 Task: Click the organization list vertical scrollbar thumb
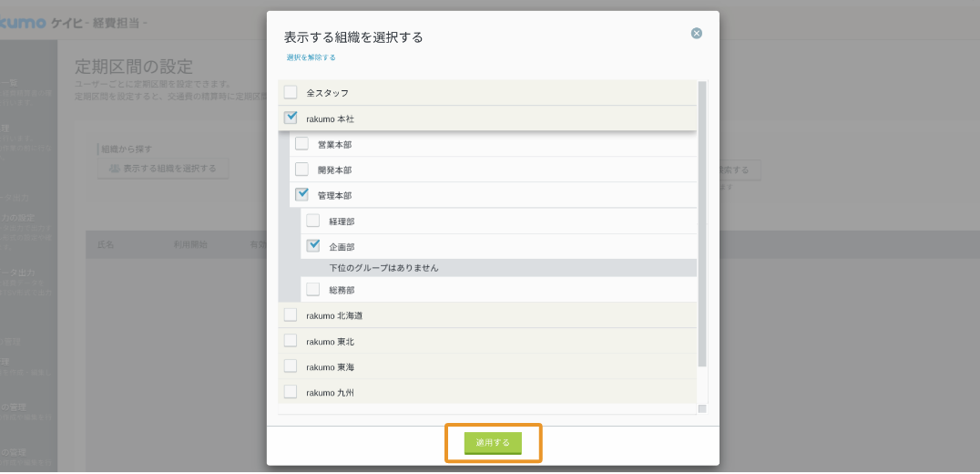tap(702, 224)
